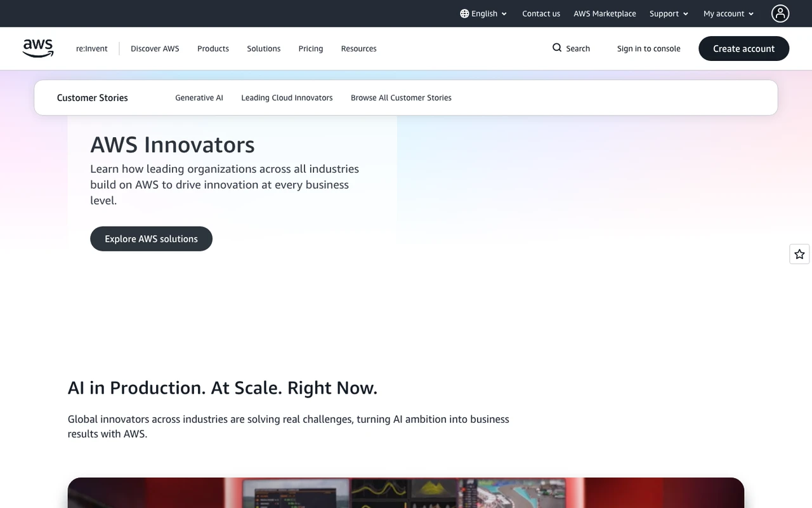The width and height of the screenshot is (812, 508).
Task: Go to AWS Marketplace
Action: (605, 13)
